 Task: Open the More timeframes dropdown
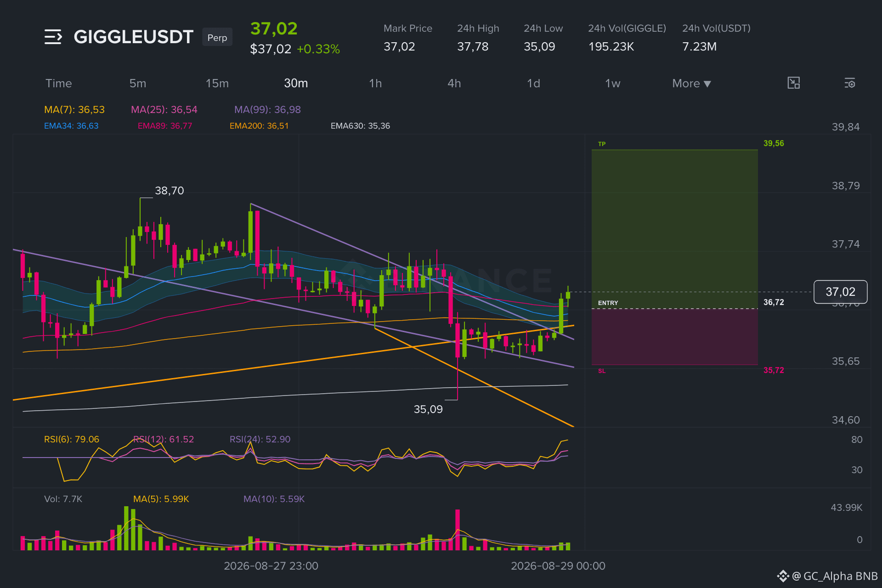point(691,84)
